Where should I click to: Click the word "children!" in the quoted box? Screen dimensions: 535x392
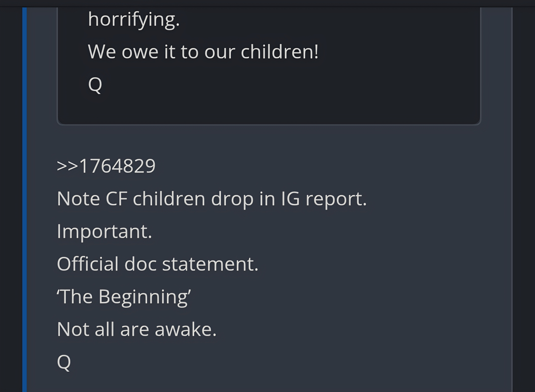point(280,52)
